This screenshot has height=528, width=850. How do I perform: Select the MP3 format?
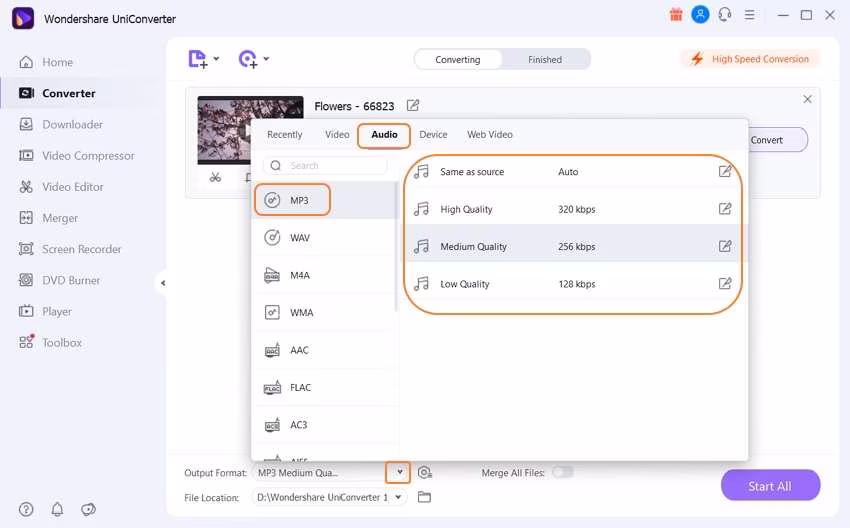pos(325,200)
